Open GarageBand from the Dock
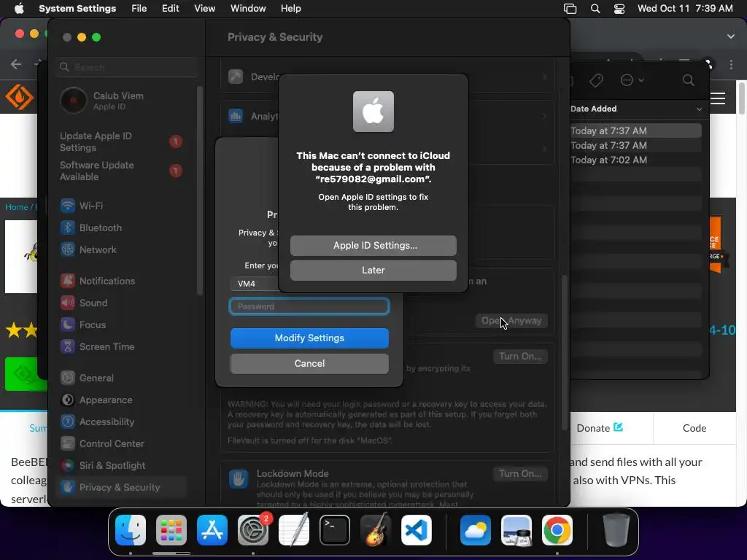This screenshot has width=747, height=560. 376,530
